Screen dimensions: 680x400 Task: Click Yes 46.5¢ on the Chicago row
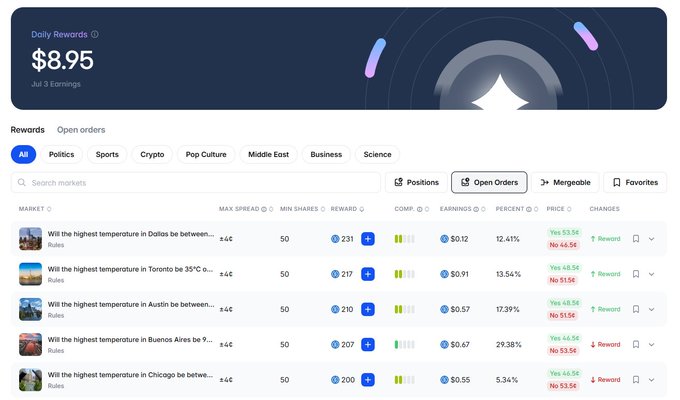coord(564,374)
